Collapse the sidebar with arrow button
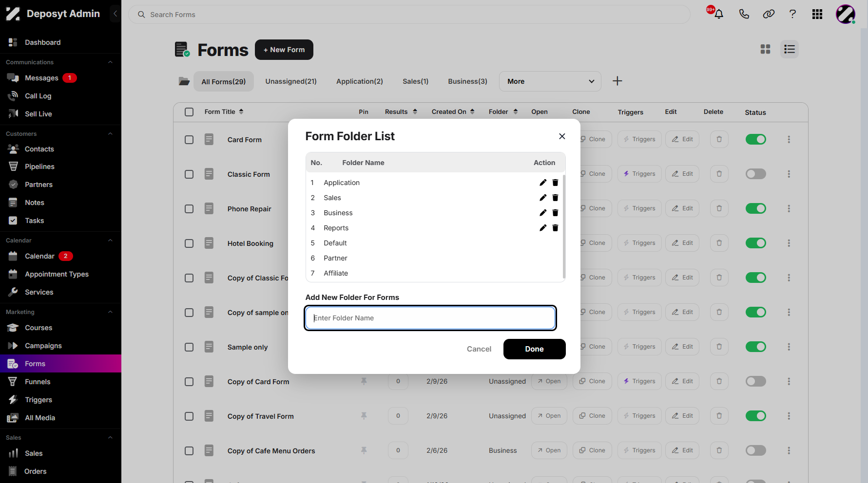The width and height of the screenshot is (868, 483). point(115,14)
